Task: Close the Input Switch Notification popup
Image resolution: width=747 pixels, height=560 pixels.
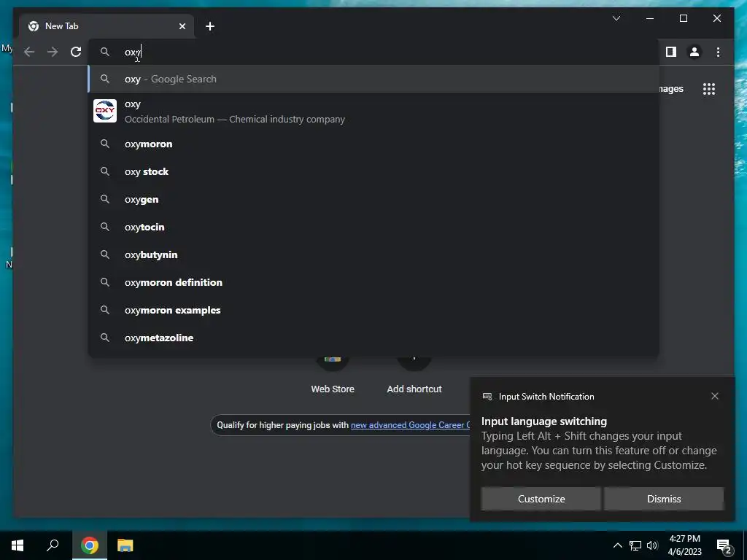Action: [715, 396]
